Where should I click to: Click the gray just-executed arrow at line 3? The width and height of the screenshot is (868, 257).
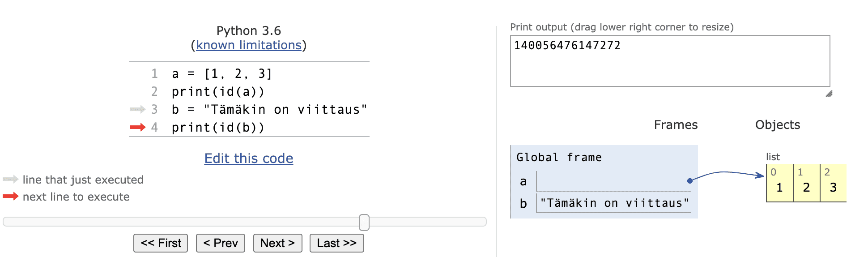click(x=137, y=109)
